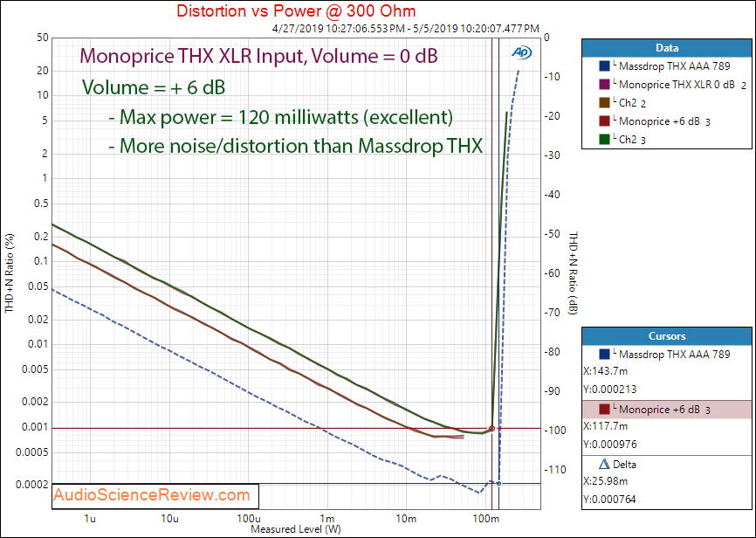Image resolution: width=756 pixels, height=538 pixels.
Task: Click the Y:0.000213 cursor value
Action: point(610,390)
